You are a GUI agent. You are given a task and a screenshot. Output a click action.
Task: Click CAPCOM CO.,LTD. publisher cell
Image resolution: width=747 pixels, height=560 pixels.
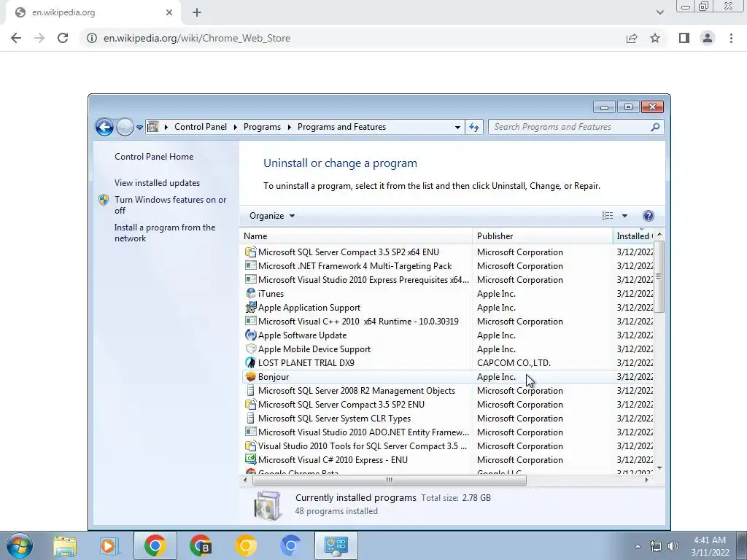[514, 363]
